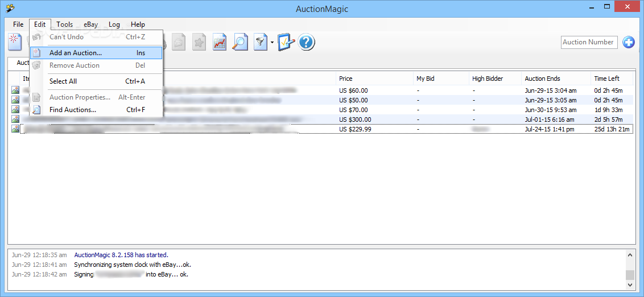Click the greyed Auction Properties... menu entry
This screenshot has height=297, width=644.
[x=96, y=97]
